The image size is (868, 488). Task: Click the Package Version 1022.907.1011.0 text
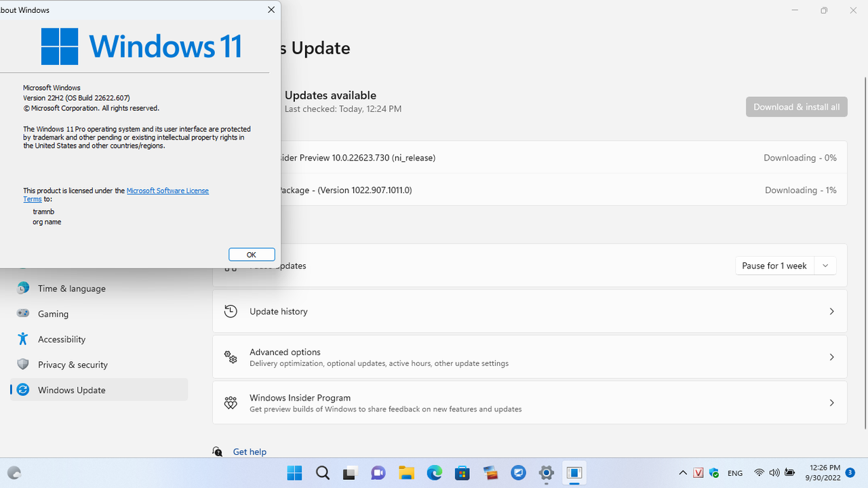pos(346,190)
